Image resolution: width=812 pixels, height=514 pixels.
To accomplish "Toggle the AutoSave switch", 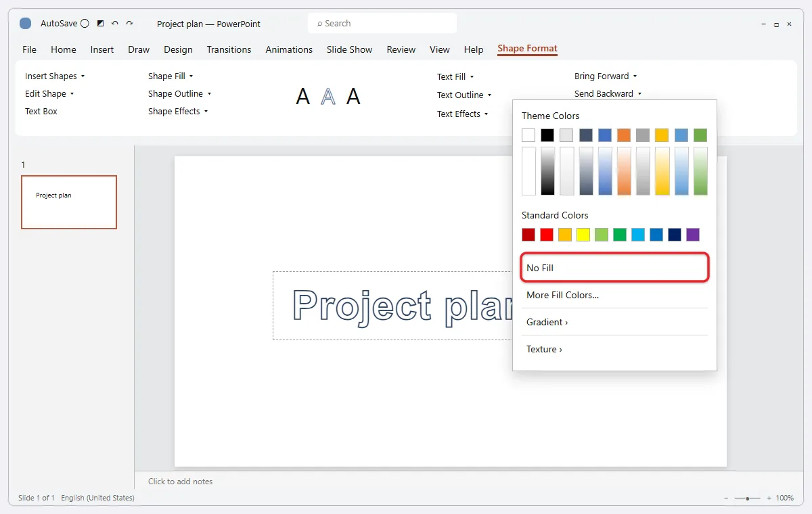I will coord(85,23).
